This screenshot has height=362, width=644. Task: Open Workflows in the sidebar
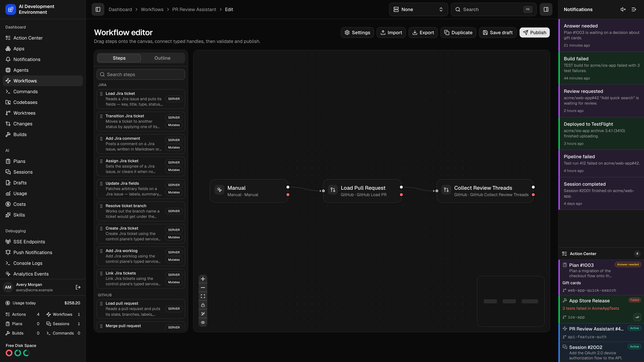(x=43, y=81)
